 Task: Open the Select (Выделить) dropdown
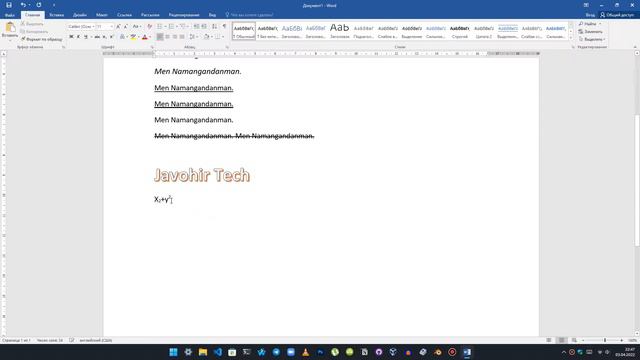click(591, 39)
